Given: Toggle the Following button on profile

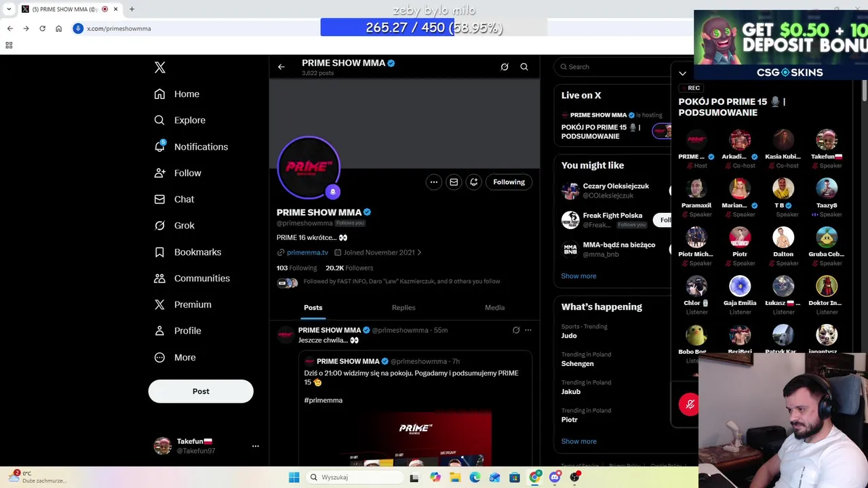Looking at the screenshot, I should [509, 182].
